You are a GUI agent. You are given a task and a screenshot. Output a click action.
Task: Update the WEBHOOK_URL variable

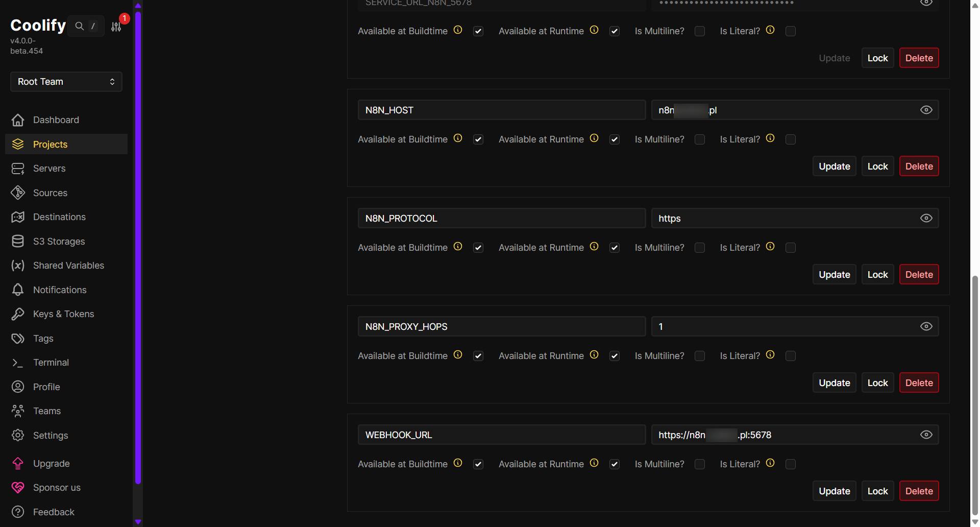pyautogui.click(x=835, y=491)
